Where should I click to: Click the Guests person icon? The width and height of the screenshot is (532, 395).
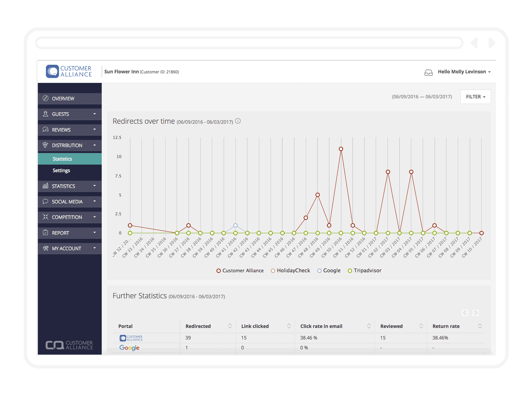click(45, 114)
